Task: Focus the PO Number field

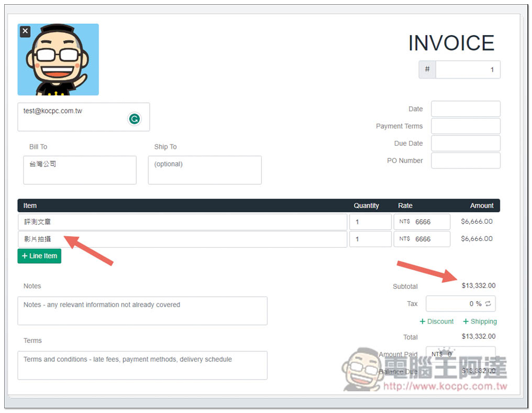Action: [x=465, y=161]
